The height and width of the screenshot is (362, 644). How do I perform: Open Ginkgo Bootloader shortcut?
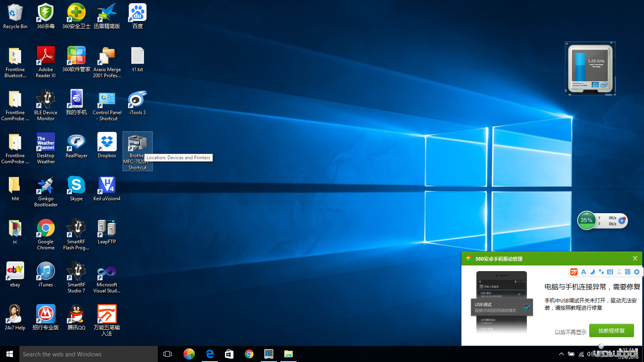coord(46,191)
